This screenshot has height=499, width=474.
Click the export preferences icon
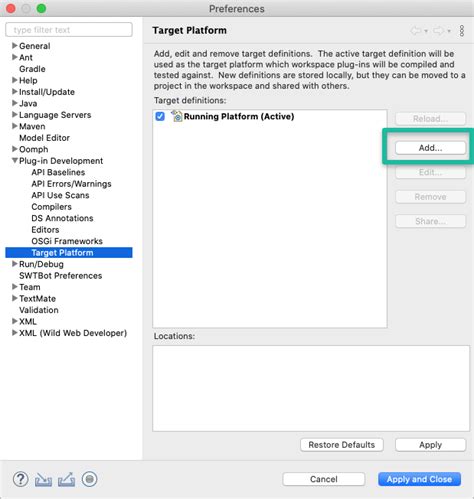click(x=66, y=479)
